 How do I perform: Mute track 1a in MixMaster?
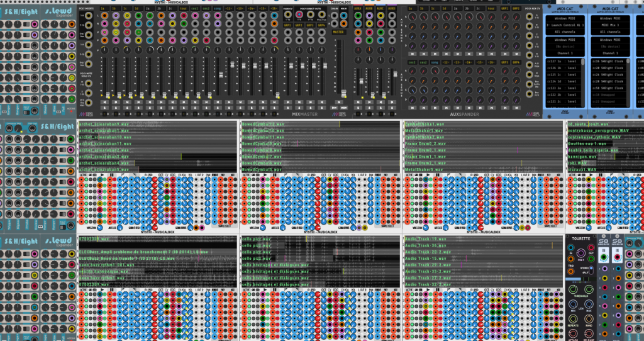(x=105, y=102)
